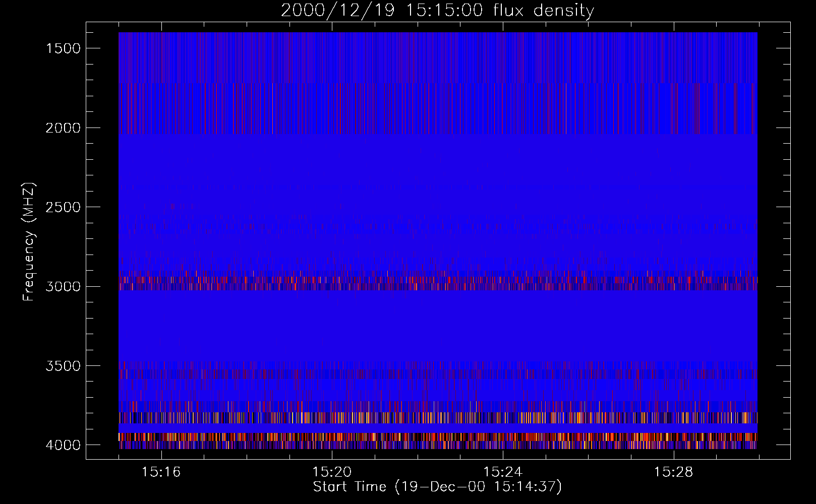The height and width of the screenshot is (504, 816).
Task: Click the 2000 frequency tick label
Action: pos(63,128)
